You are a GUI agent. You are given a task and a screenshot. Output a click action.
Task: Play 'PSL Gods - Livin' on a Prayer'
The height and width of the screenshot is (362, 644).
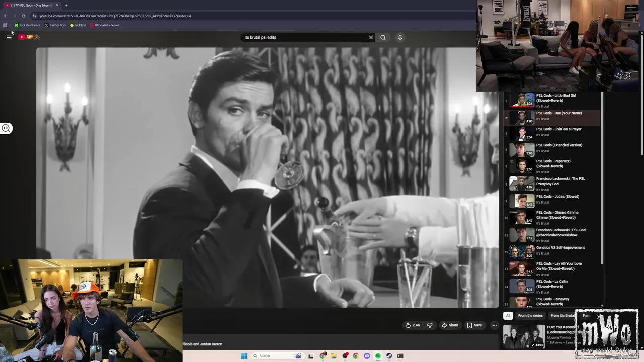tap(552, 133)
